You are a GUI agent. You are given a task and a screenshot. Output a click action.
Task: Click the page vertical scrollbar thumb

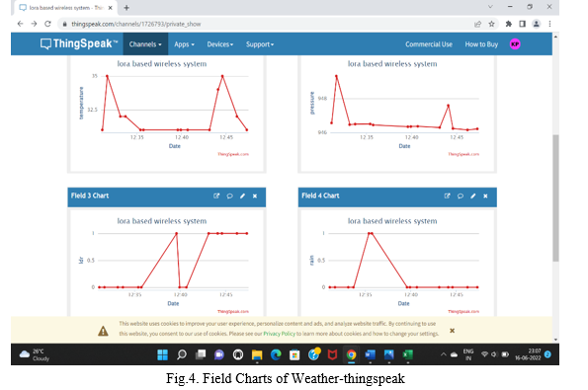tap(555, 197)
